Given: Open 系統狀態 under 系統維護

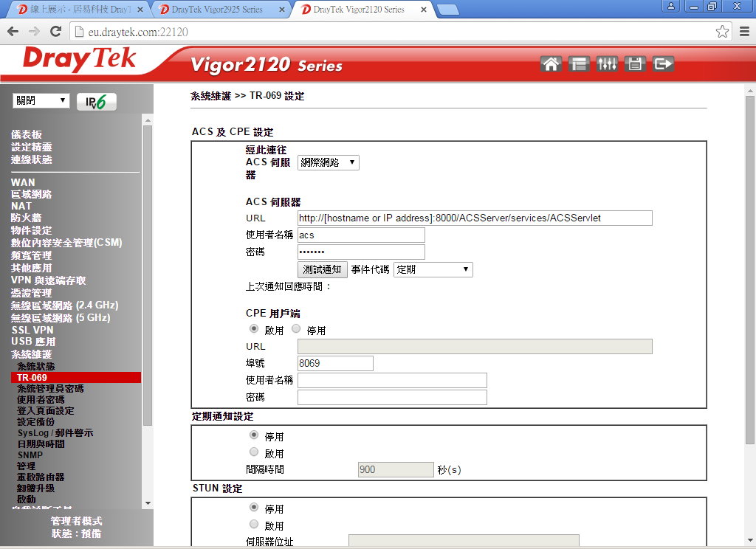Looking at the screenshot, I should [35, 366].
